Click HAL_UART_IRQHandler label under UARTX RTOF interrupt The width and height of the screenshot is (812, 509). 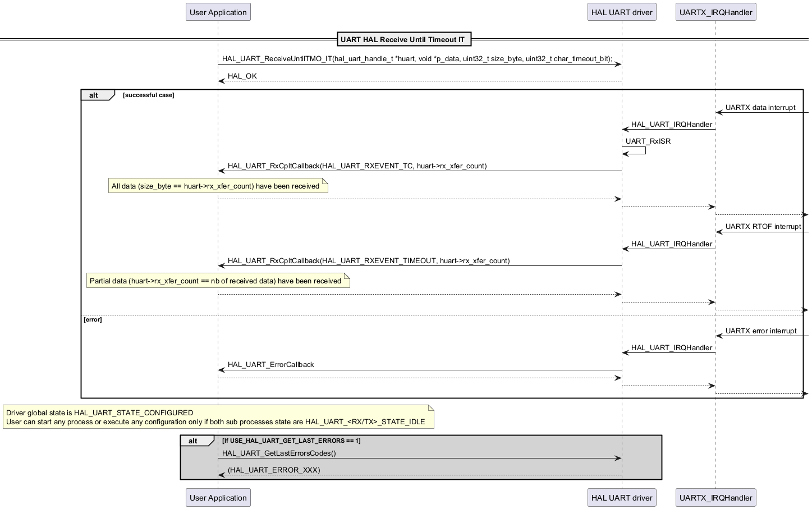point(672,244)
